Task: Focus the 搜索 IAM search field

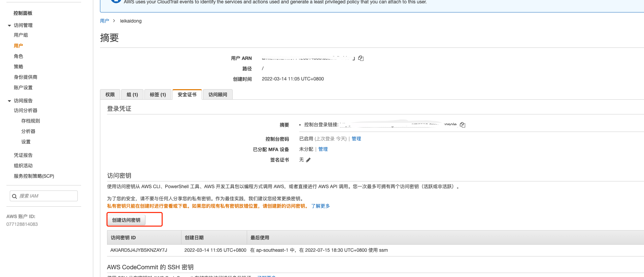Action: click(44, 196)
